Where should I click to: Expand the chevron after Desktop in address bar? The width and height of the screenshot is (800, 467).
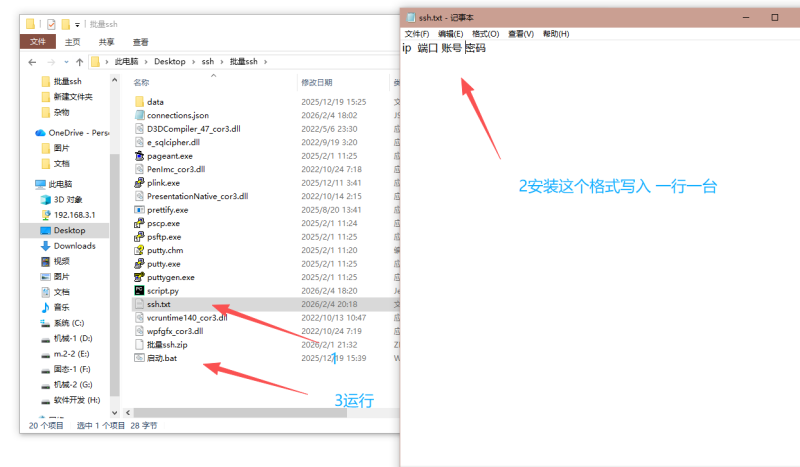point(193,62)
